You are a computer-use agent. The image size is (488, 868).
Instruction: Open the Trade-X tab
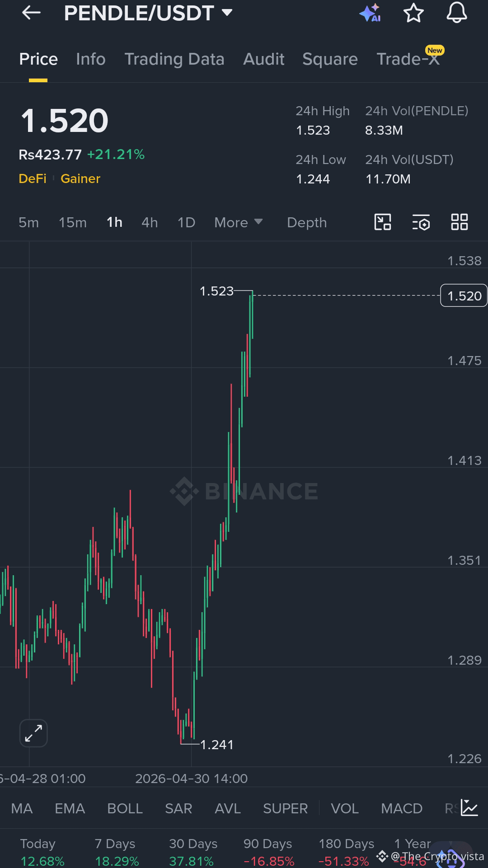click(x=408, y=59)
